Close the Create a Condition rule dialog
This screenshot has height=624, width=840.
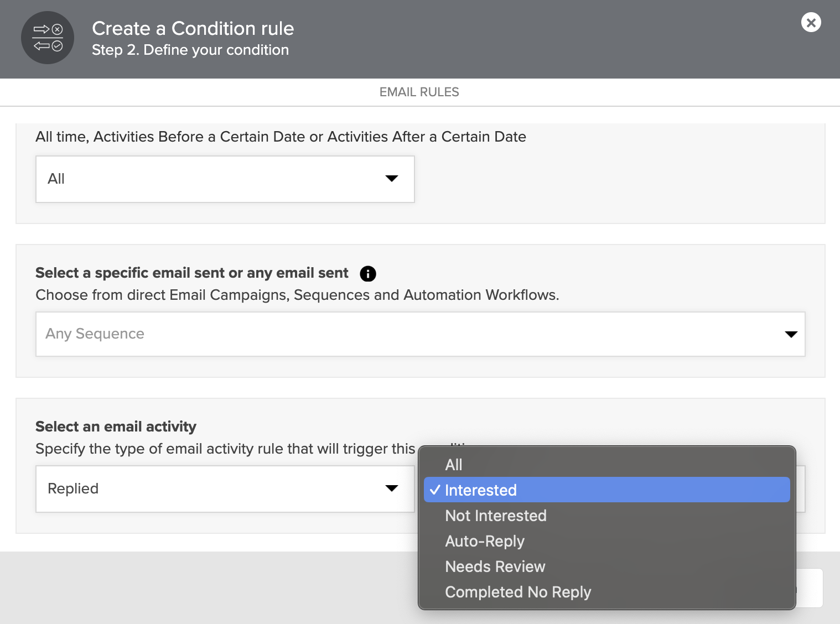coord(811,23)
